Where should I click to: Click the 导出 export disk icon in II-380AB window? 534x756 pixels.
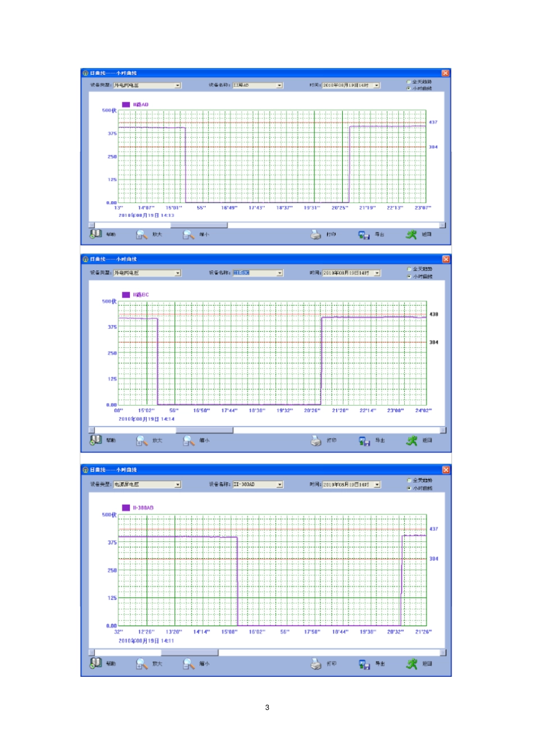364,664
